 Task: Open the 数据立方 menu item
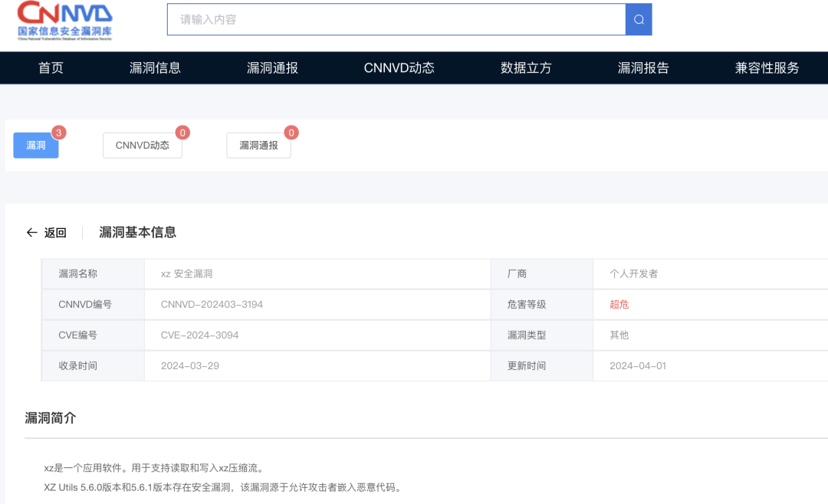tap(526, 67)
